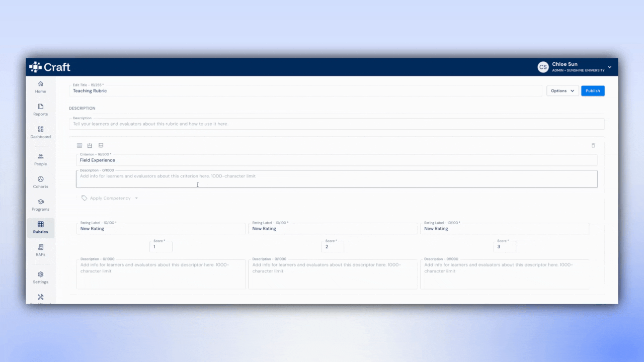644x362 pixels.
Task: Go to the Dashboard section
Action: (x=40, y=132)
